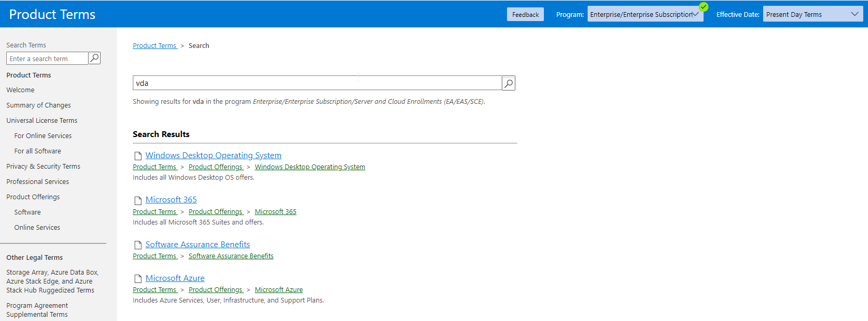This screenshot has height=321, width=868.
Task: Open Storage Array, Azure Data Box terms
Action: point(52,281)
